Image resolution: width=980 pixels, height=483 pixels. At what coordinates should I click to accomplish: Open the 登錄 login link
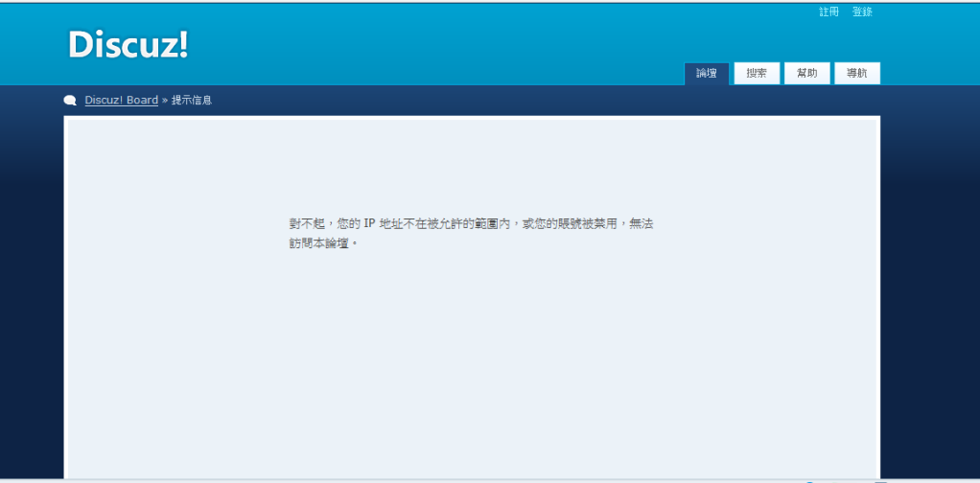click(862, 11)
